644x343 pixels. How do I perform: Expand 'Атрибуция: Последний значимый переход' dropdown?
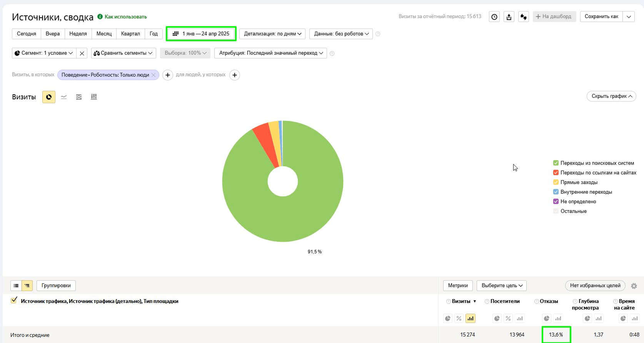pos(271,53)
